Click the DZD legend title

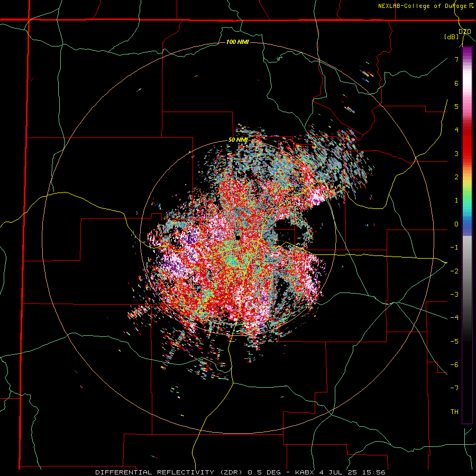465,31
